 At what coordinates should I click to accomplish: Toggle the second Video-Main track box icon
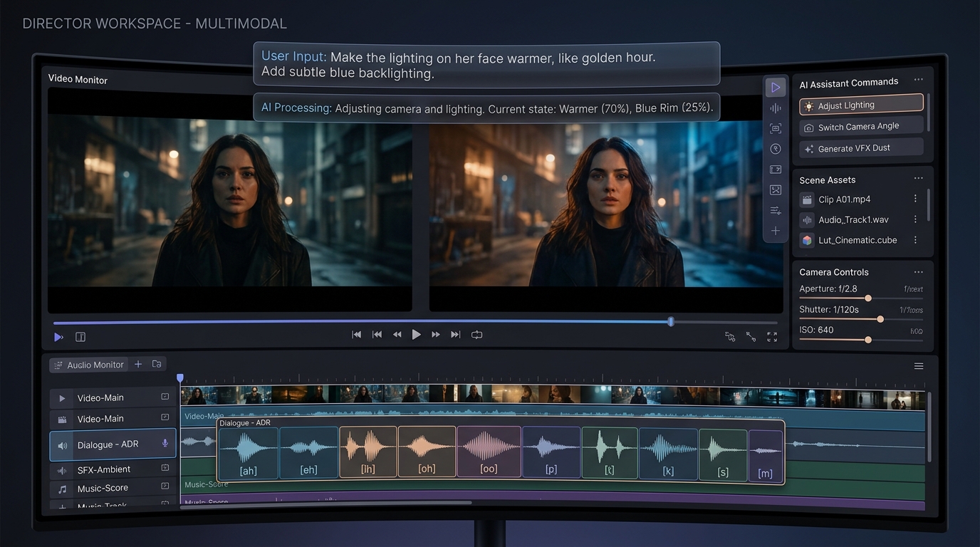click(x=165, y=417)
